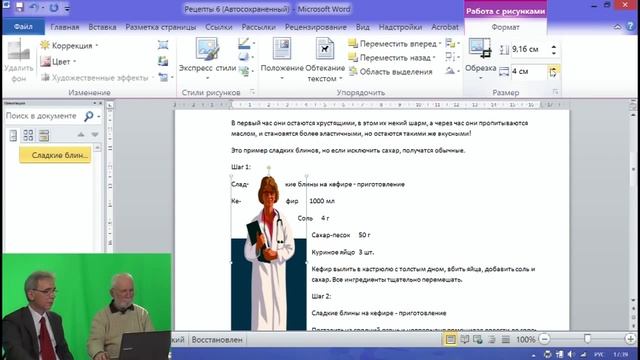Go to next heading arrow
Image resolution: width=640 pixels, height=360 pixels.
tap(95, 135)
